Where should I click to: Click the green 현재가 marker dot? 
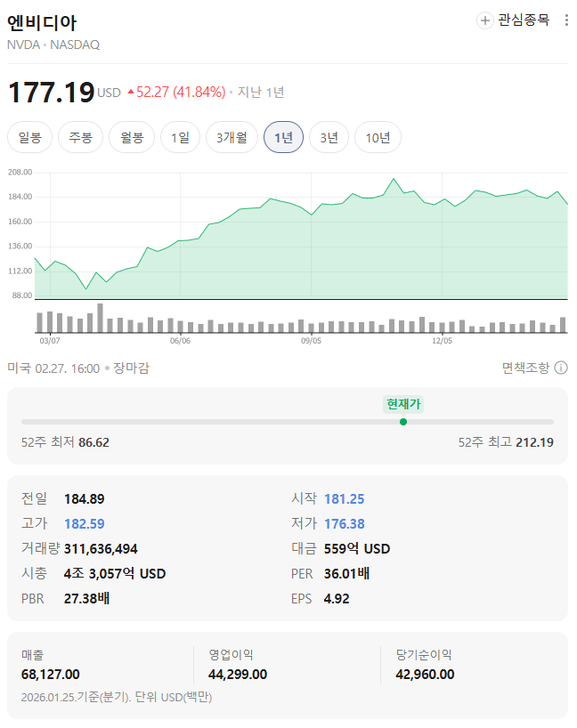tap(403, 422)
